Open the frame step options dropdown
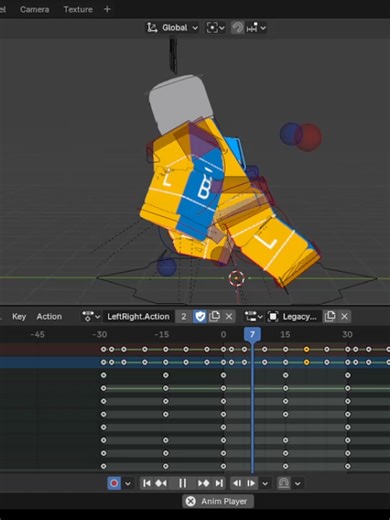The height and width of the screenshot is (520, 390). tap(265, 483)
